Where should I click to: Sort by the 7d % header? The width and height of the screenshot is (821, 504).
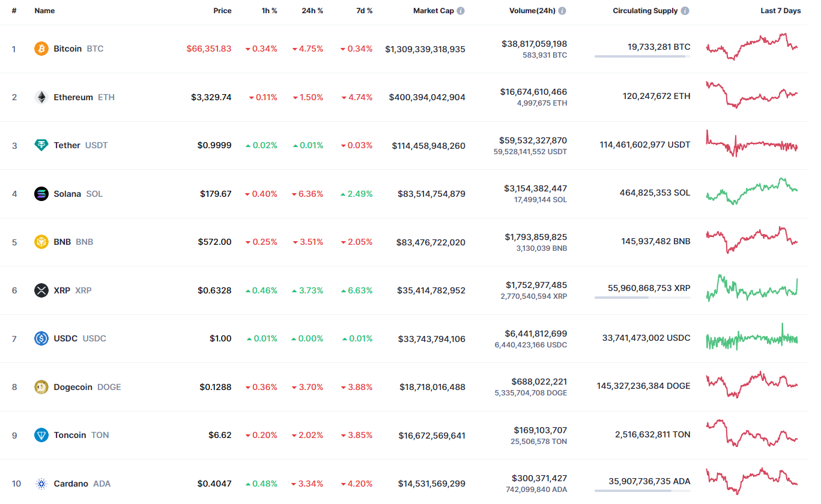[363, 11]
